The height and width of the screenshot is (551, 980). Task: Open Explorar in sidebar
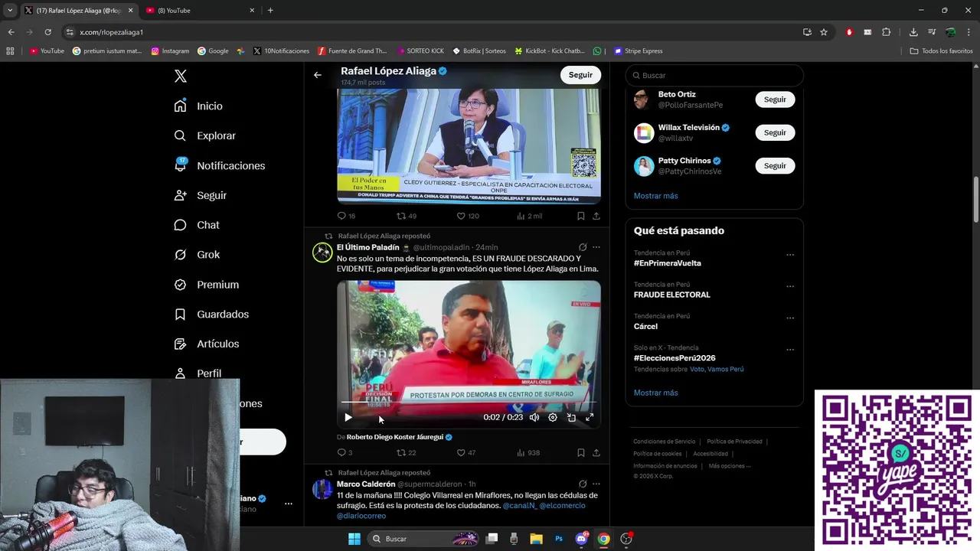point(204,135)
